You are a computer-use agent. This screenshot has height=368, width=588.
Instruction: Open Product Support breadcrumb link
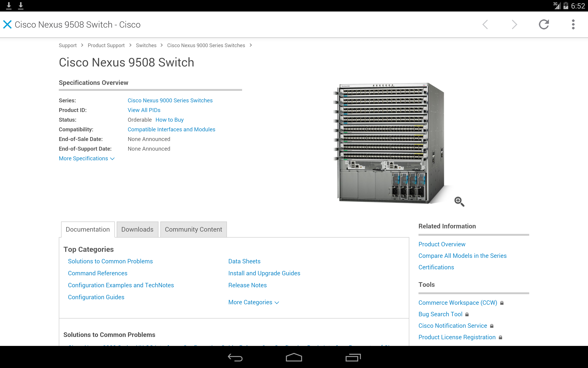[106, 45]
